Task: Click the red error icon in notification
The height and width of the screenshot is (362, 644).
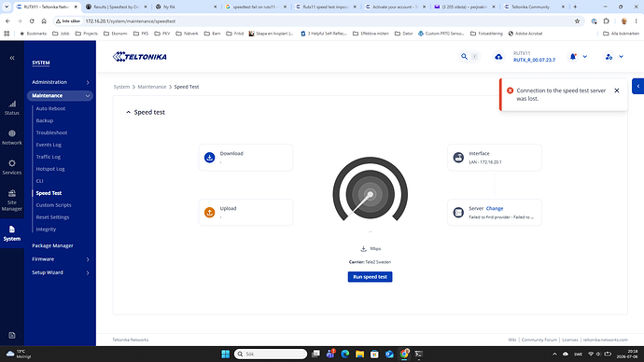Action: coord(510,90)
